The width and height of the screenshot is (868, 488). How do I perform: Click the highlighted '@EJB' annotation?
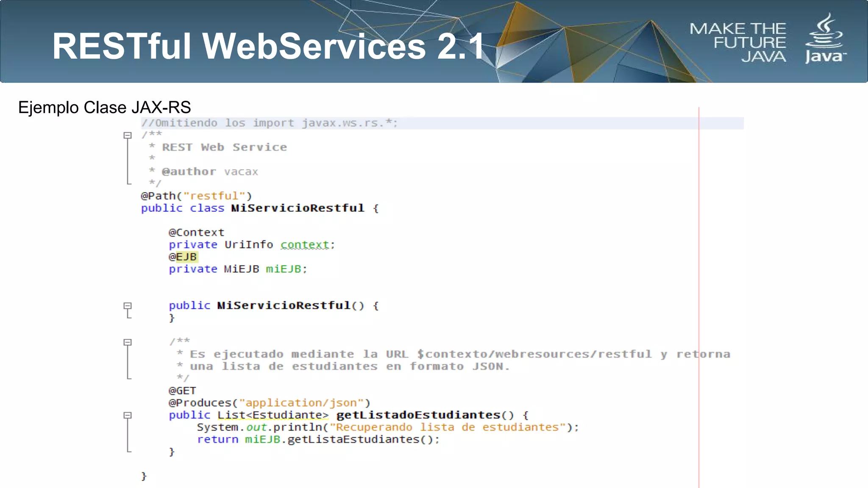183,257
